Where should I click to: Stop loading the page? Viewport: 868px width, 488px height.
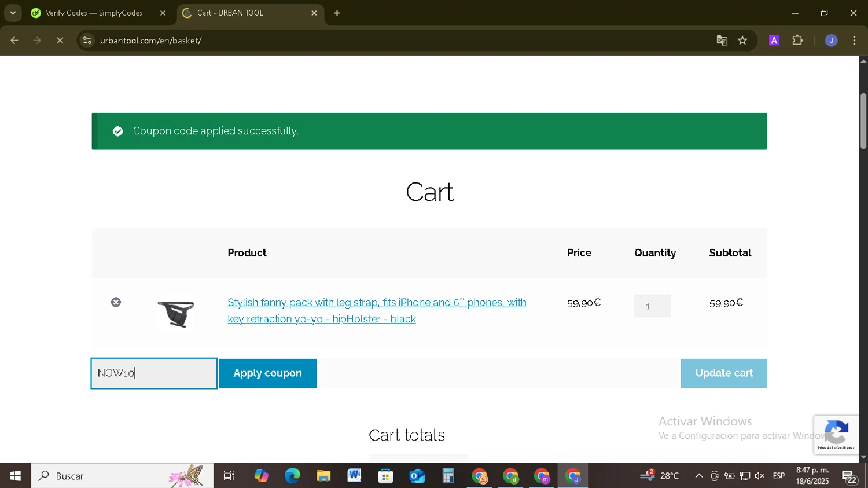(60, 41)
